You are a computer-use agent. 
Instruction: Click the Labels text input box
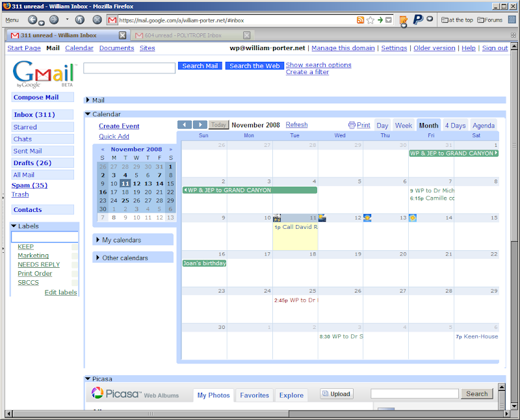(x=44, y=237)
